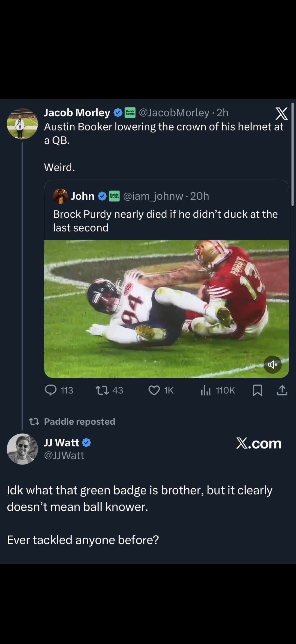Image resolution: width=296 pixels, height=644 pixels.
Task: Play the Brock Purdy tackle video
Action: pyautogui.click(x=166, y=309)
